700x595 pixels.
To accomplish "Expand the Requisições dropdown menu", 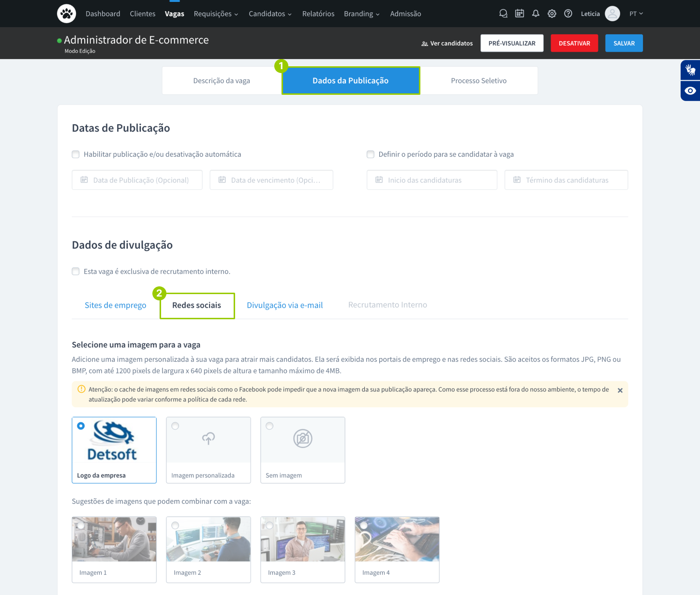I will click(x=216, y=14).
